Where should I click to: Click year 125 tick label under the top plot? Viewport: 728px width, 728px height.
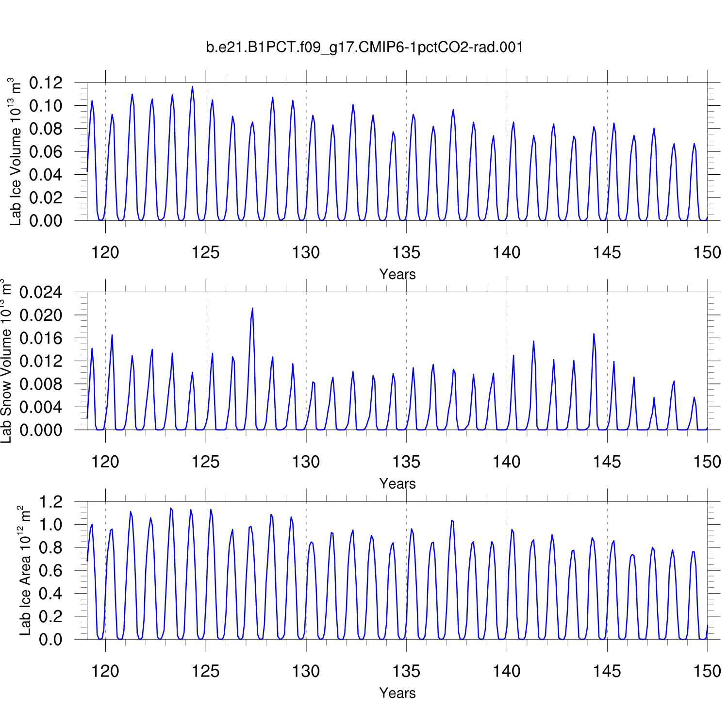[206, 252]
